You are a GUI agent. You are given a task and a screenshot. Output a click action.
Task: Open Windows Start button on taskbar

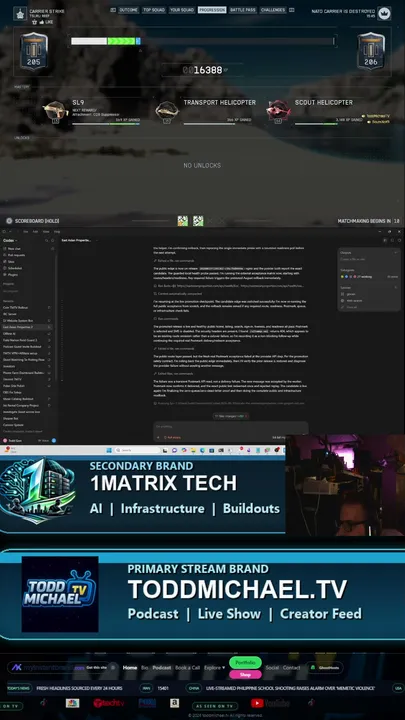click(x=109, y=450)
